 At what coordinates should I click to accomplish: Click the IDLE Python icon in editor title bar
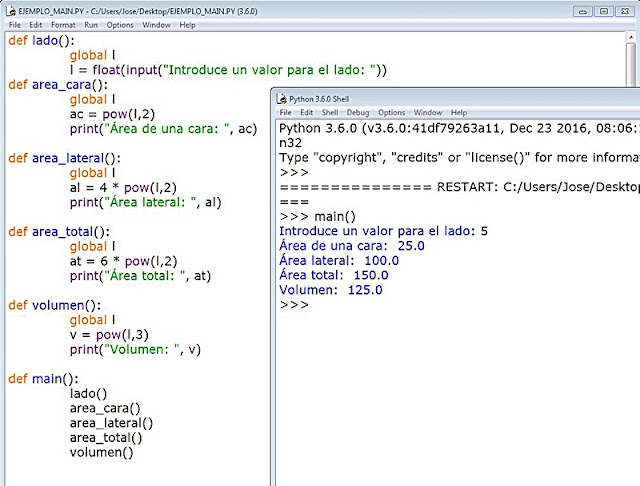tap(11, 11)
